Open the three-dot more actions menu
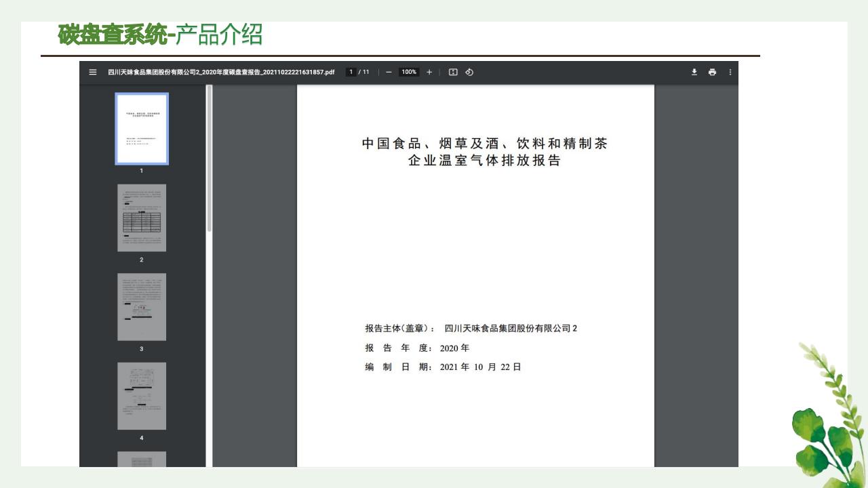 click(730, 72)
